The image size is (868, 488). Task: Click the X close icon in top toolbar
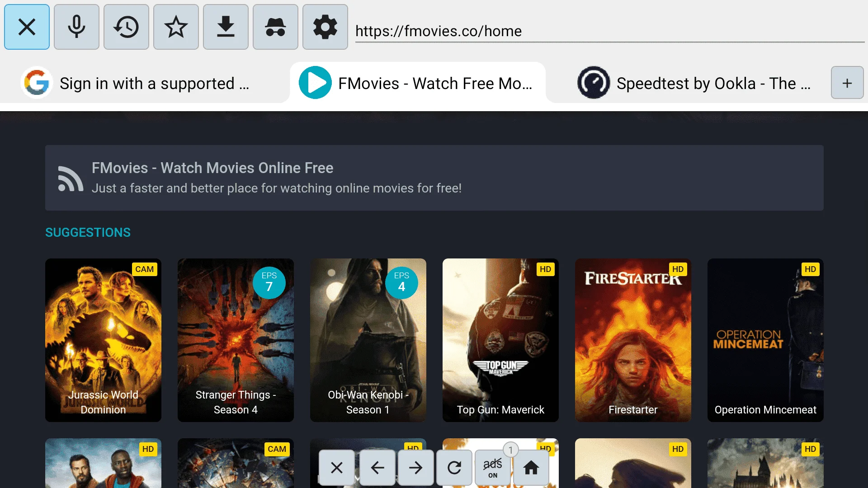[x=27, y=27]
